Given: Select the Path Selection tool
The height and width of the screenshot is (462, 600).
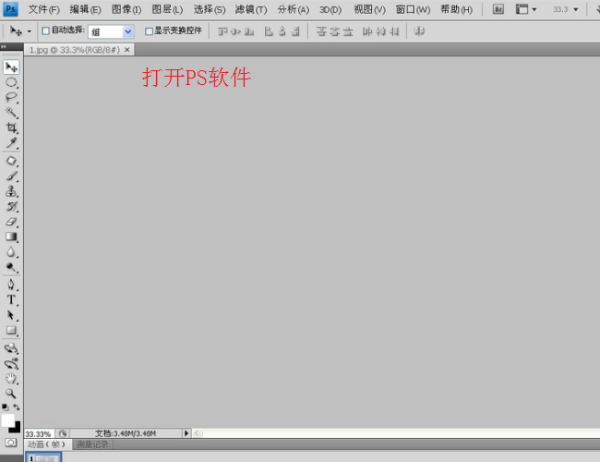Looking at the screenshot, I should tap(11, 315).
